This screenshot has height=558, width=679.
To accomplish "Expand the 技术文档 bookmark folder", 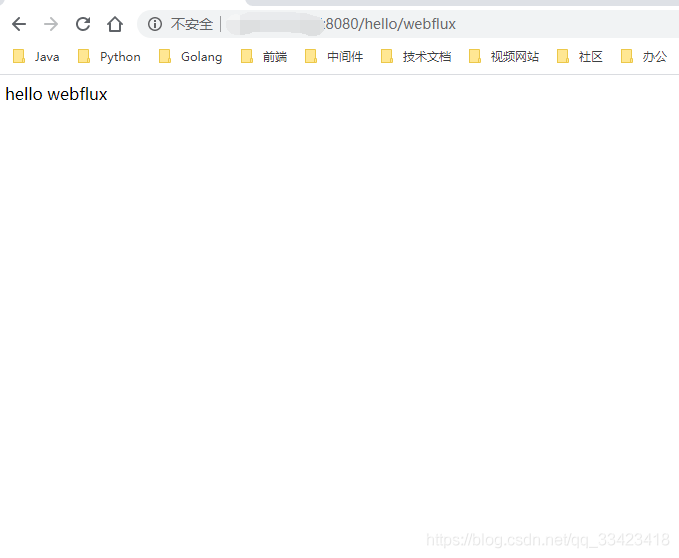I will (416, 57).
